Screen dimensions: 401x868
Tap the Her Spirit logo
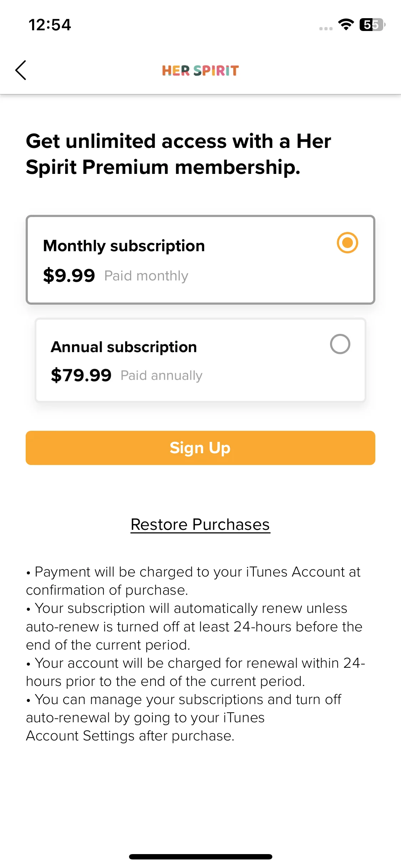pyautogui.click(x=200, y=71)
